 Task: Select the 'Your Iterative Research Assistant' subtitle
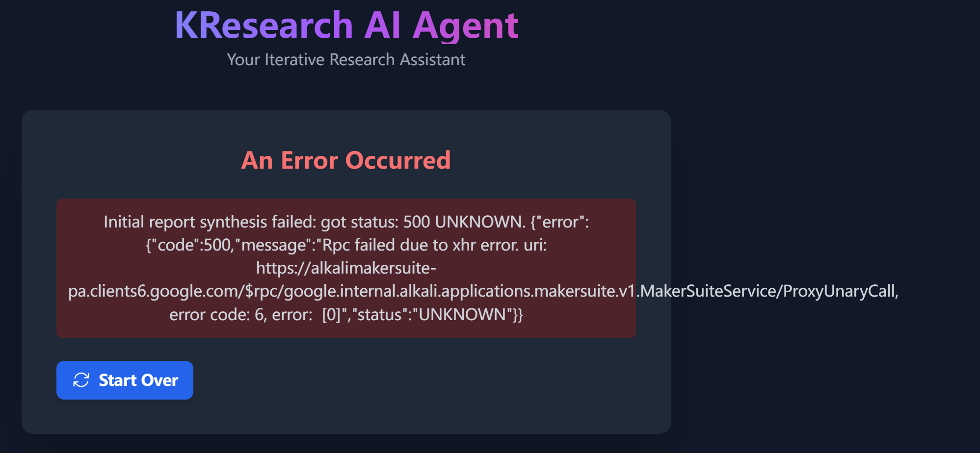pos(346,60)
